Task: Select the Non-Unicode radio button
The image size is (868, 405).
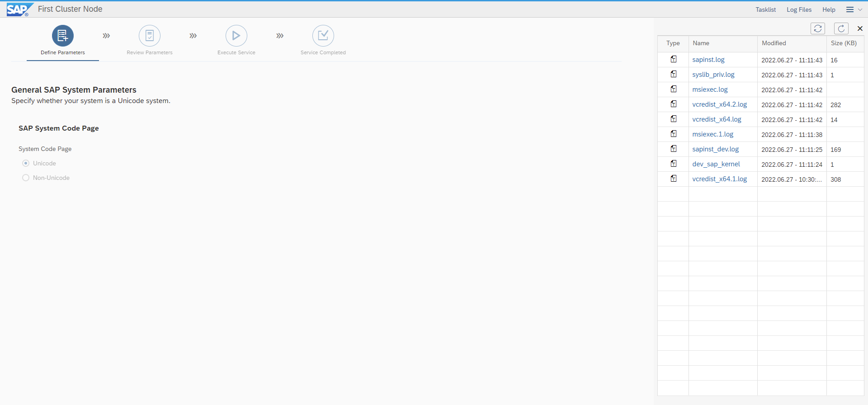Action: pyautogui.click(x=26, y=178)
